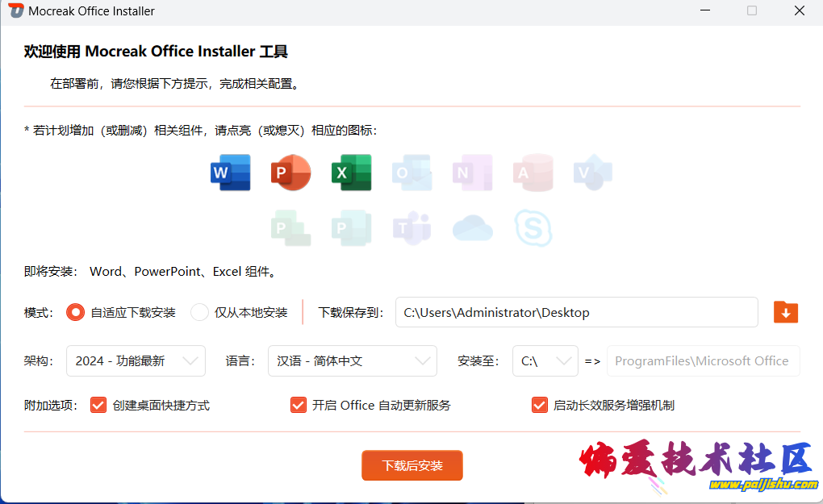The height and width of the screenshot is (504, 823).
Task: Toggle 启动长效服务增强机制 checkbox
Action: (540, 405)
